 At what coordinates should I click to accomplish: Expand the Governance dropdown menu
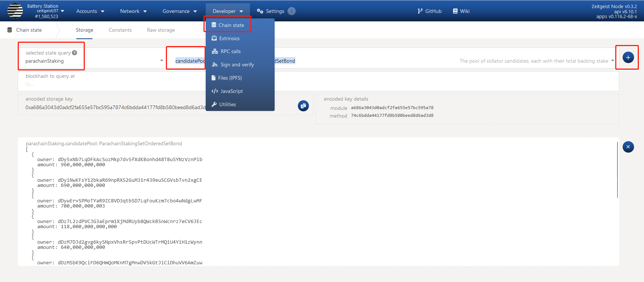(x=180, y=11)
